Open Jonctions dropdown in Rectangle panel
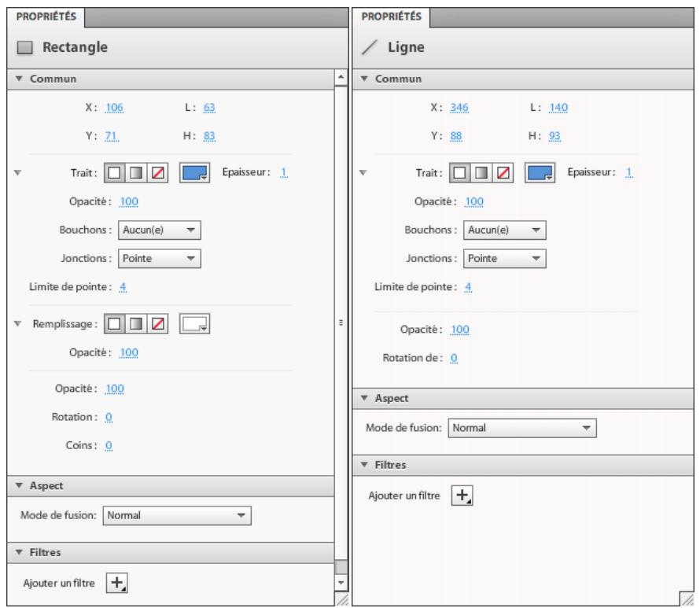700x608 pixels. [x=160, y=259]
